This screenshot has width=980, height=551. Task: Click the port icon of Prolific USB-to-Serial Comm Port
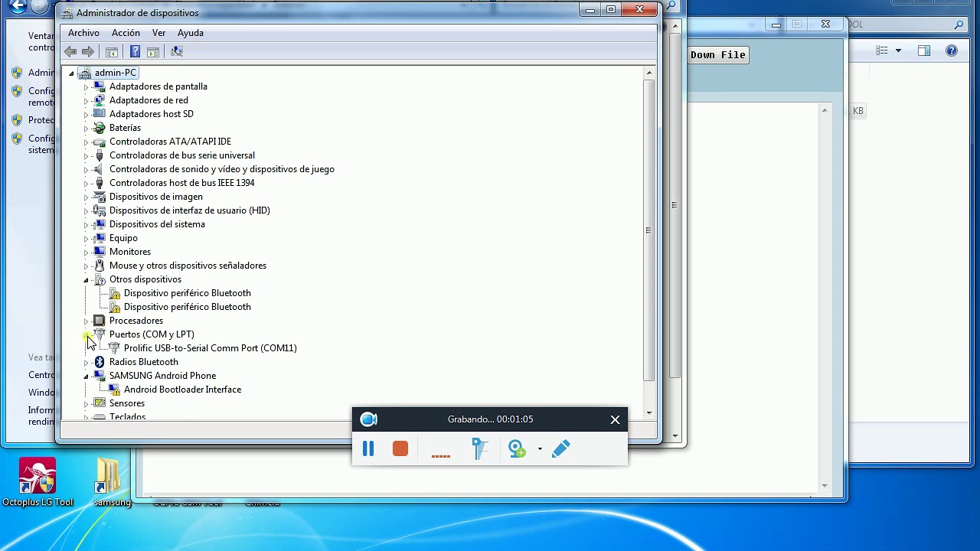point(114,348)
